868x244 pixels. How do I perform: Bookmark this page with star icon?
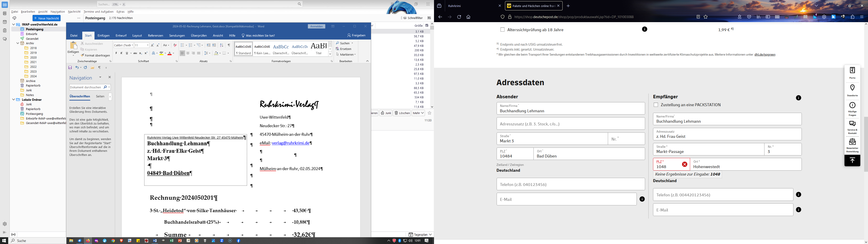click(x=706, y=17)
